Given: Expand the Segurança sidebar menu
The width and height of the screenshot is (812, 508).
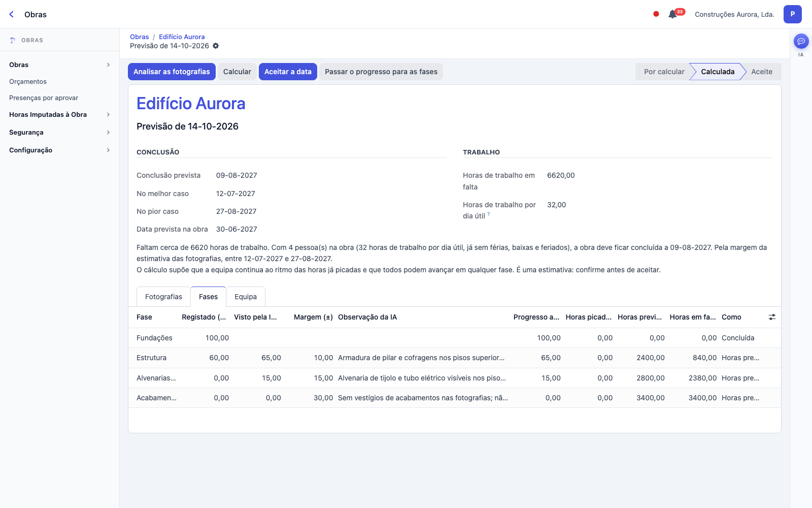Looking at the screenshot, I should (x=60, y=133).
